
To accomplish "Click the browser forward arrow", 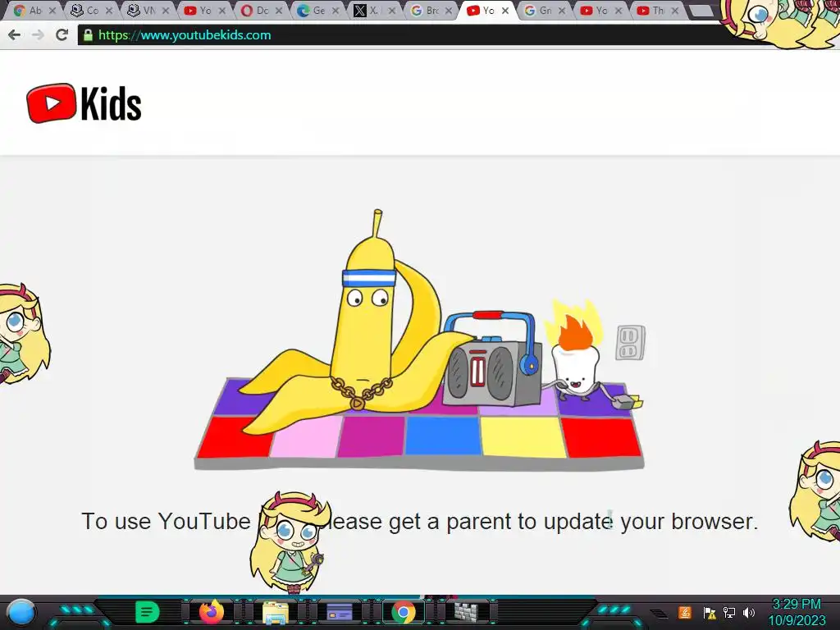I will click(x=38, y=35).
